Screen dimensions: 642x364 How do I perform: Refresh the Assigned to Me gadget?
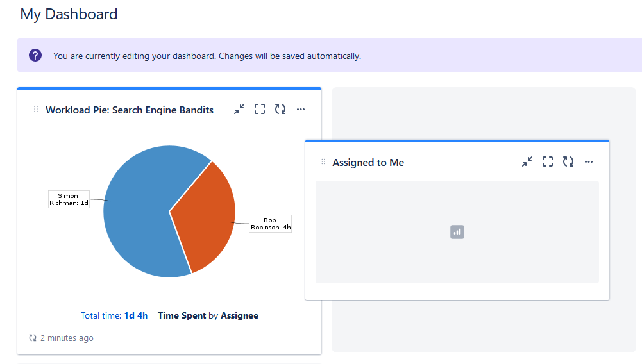568,161
